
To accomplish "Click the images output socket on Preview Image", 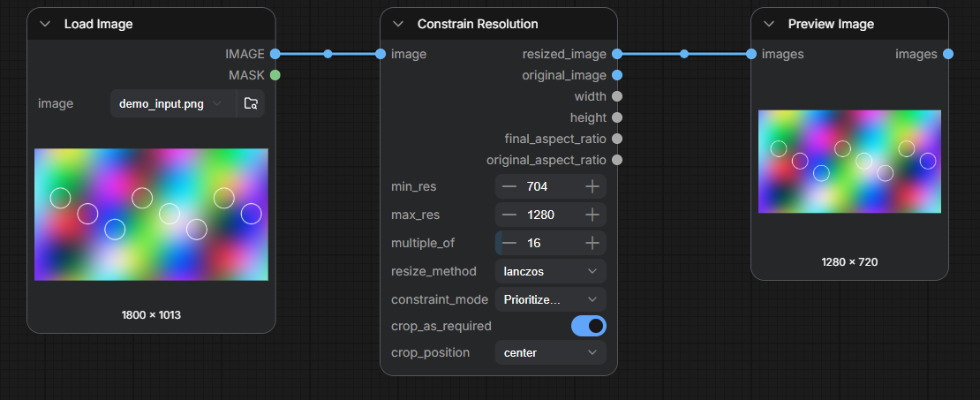I will [x=948, y=55].
